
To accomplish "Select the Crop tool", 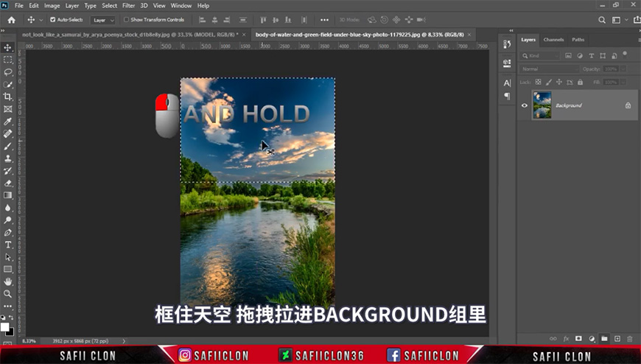I will (x=8, y=97).
